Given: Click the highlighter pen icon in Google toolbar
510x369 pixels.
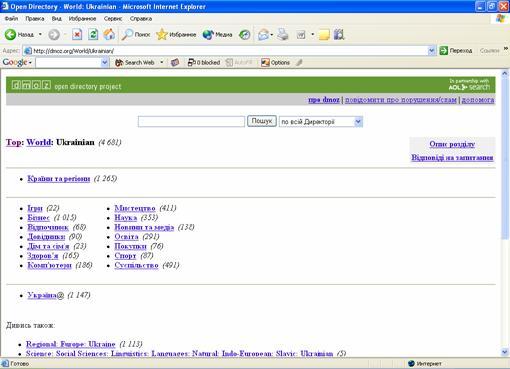Looking at the screenshot, I should tap(299, 62).
